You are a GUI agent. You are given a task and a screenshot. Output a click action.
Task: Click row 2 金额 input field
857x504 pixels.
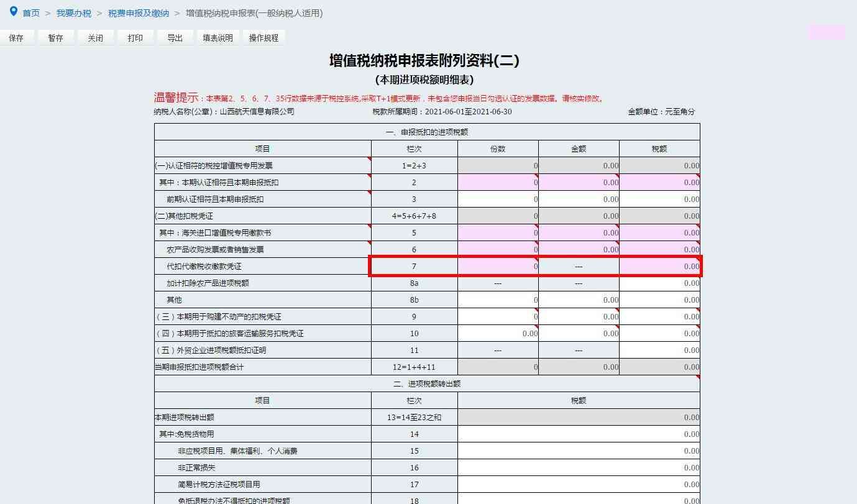(579, 183)
